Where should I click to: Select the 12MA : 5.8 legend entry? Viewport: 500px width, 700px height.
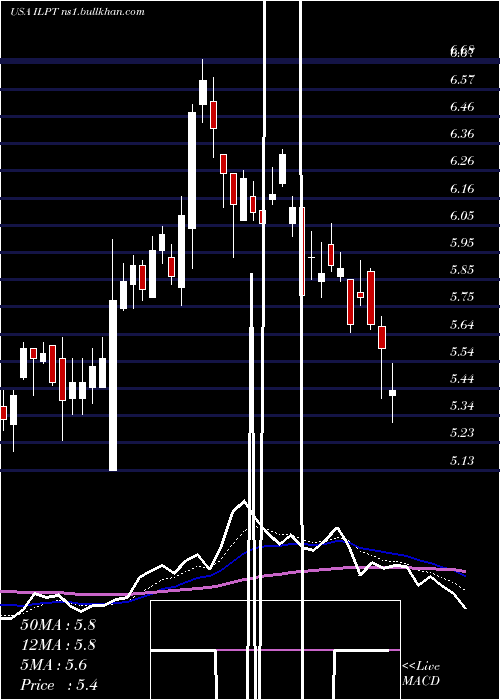(x=58, y=645)
